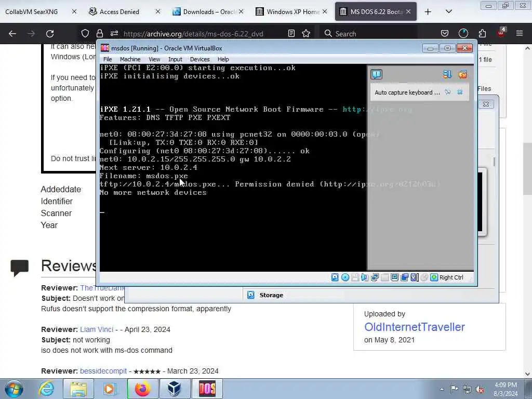532x399 pixels.
Task: Switch to msdos VM taskbar button
Action: [x=207, y=389]
